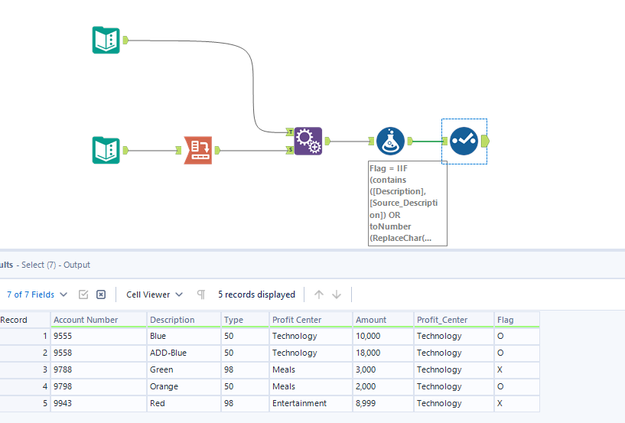
Task: Click Select tool output anchor
Action: point(485,141)
